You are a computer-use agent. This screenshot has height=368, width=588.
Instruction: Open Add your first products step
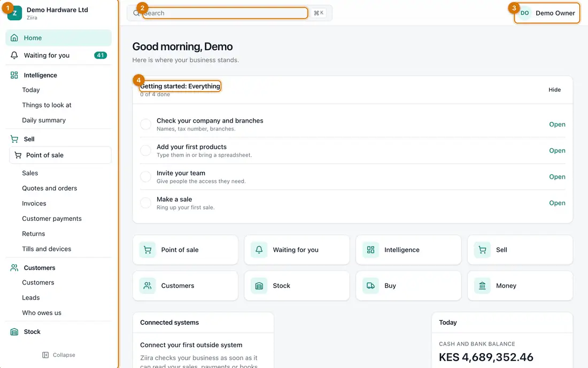[x=557, y=150]
